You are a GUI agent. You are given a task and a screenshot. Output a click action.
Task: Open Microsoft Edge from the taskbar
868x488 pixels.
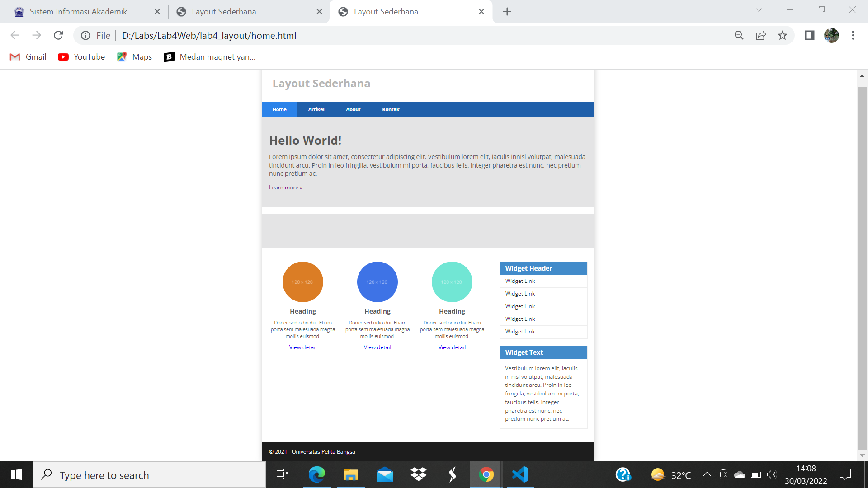(x=317, y=474)
